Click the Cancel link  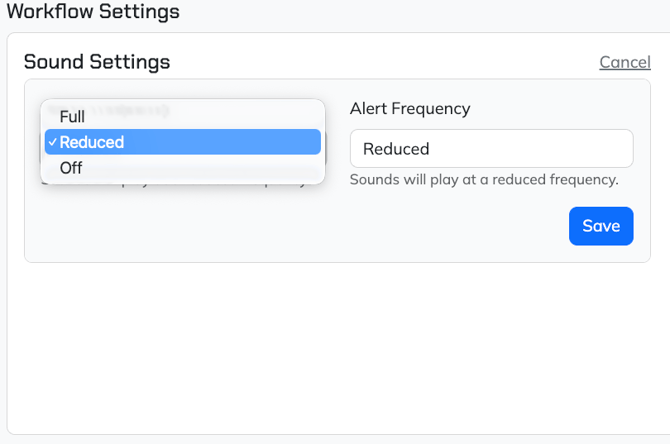624,62
